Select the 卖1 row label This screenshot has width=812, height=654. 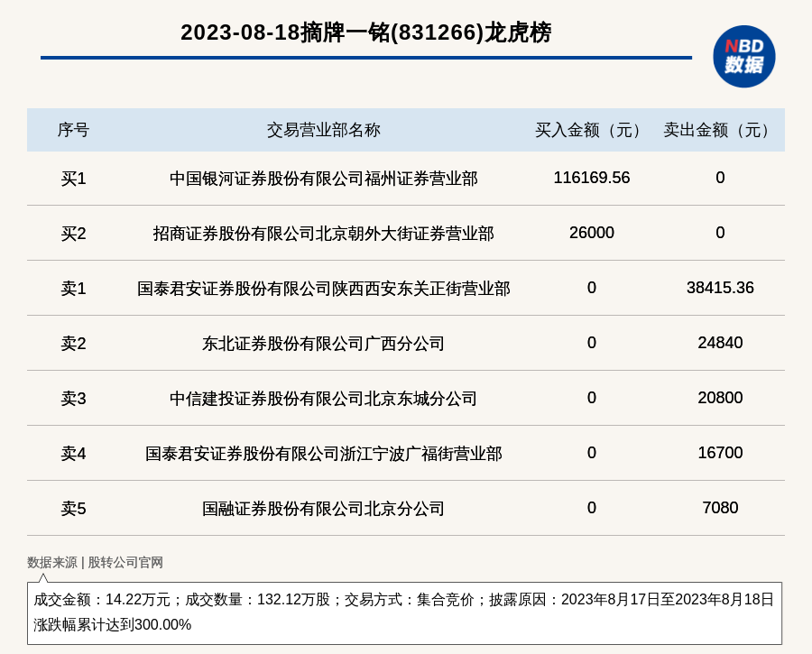(x=73, y=289)
